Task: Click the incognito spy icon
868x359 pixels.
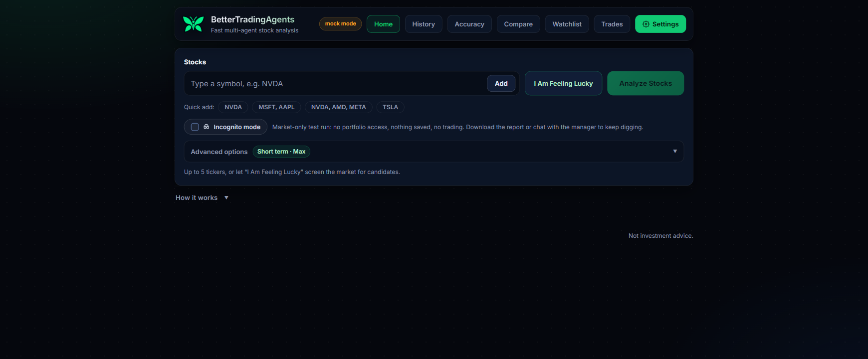Action: click(207, 127)
